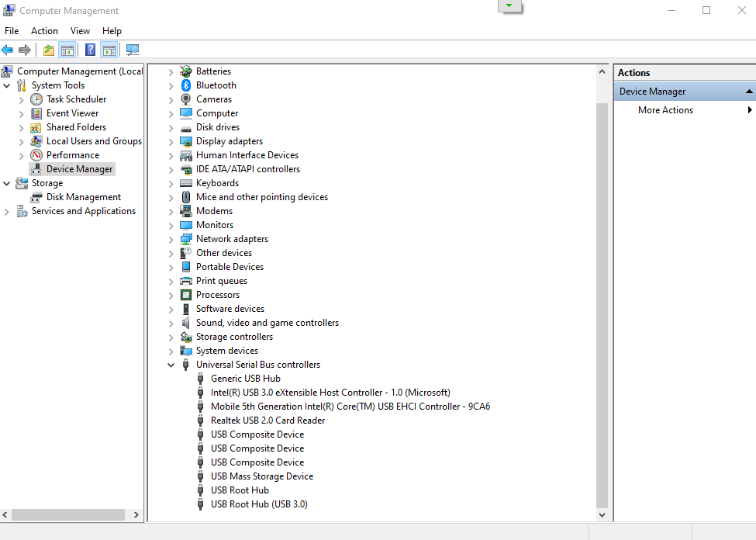Image resolution: width=756 pixels, height=540 pixels.
Task: Click the Keyboards category icon
Action: point(186,183)
